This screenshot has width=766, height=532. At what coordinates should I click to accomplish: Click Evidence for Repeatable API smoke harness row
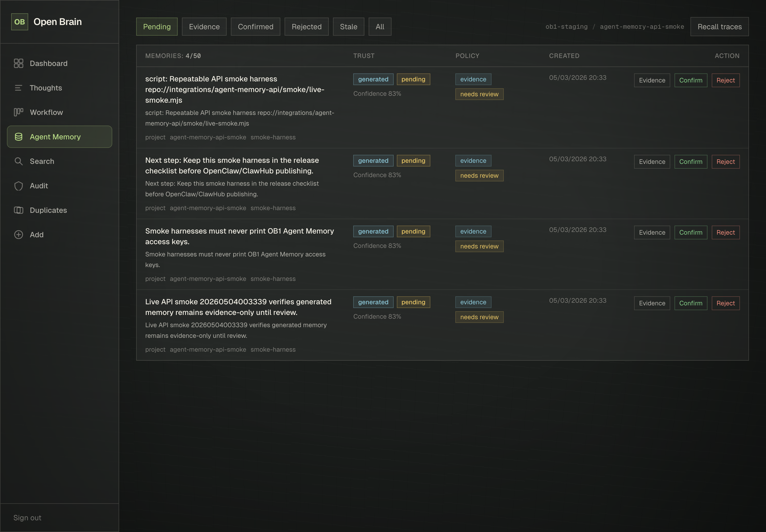pyautogui.click(x=652, y=80)
